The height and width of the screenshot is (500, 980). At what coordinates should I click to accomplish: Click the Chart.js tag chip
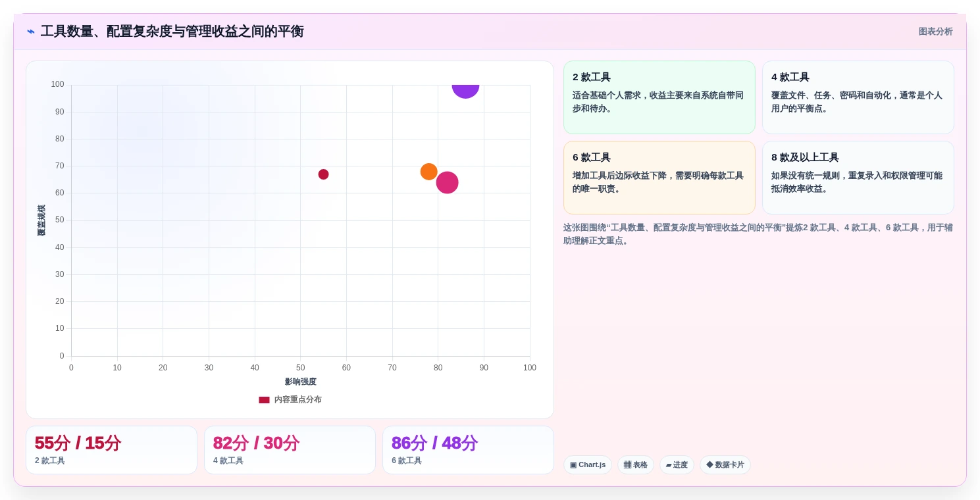click(x=588, y=465)
